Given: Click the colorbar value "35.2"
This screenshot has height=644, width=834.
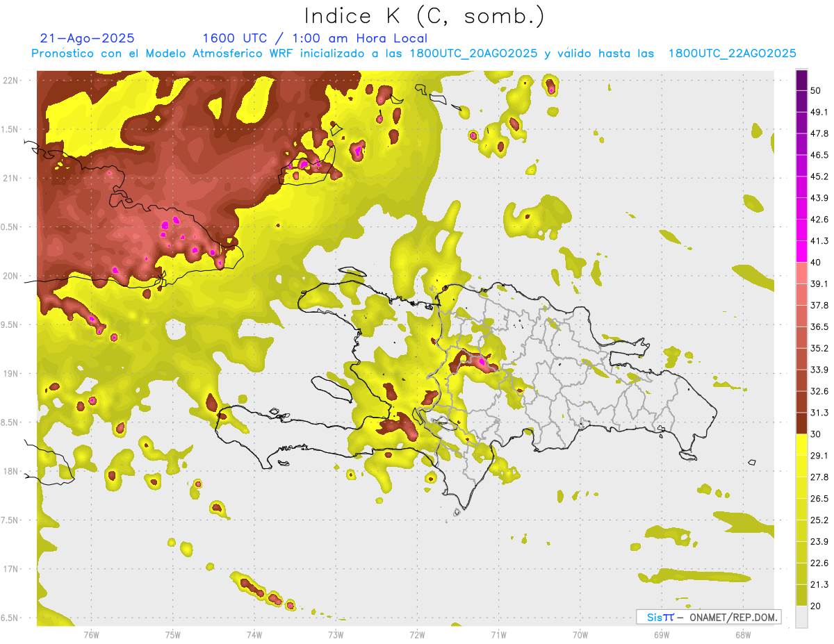Looking at the screenshot, I should [x=819, y=348].
